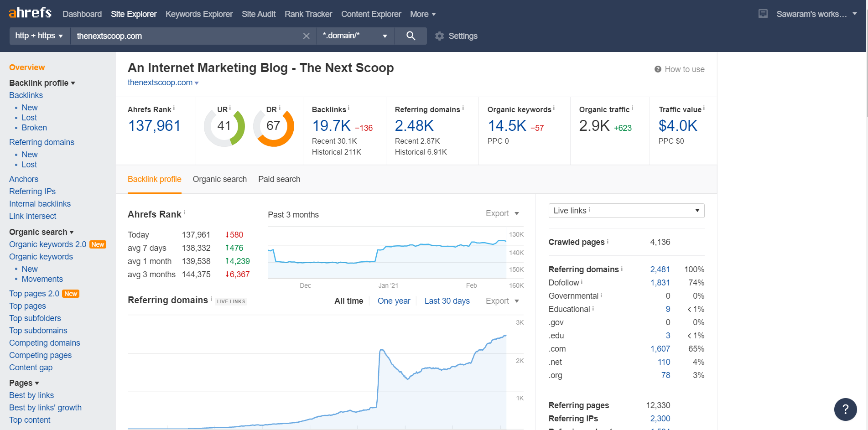The height and width of the screenshot is (430, 868).
Task: Click the info icon beside UR
Action: point(230,108)
